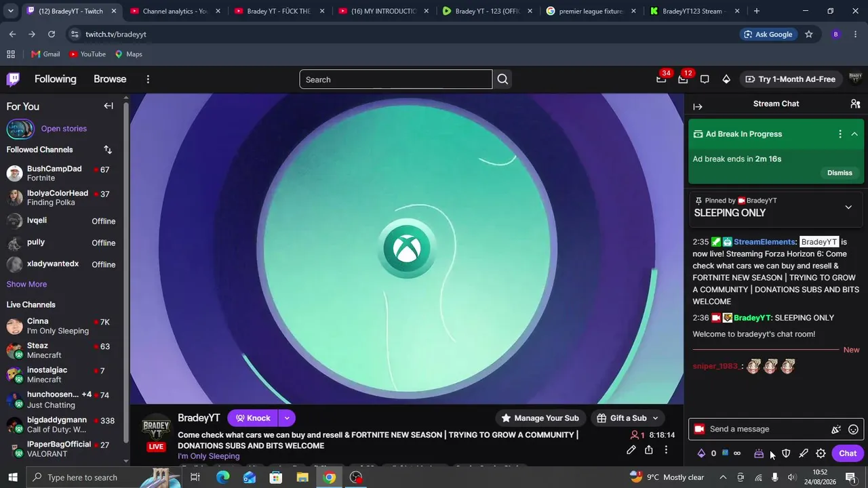Click Manage Your Sub button
The height and width of the screenshot is (488, 868).
coord(540,418)
